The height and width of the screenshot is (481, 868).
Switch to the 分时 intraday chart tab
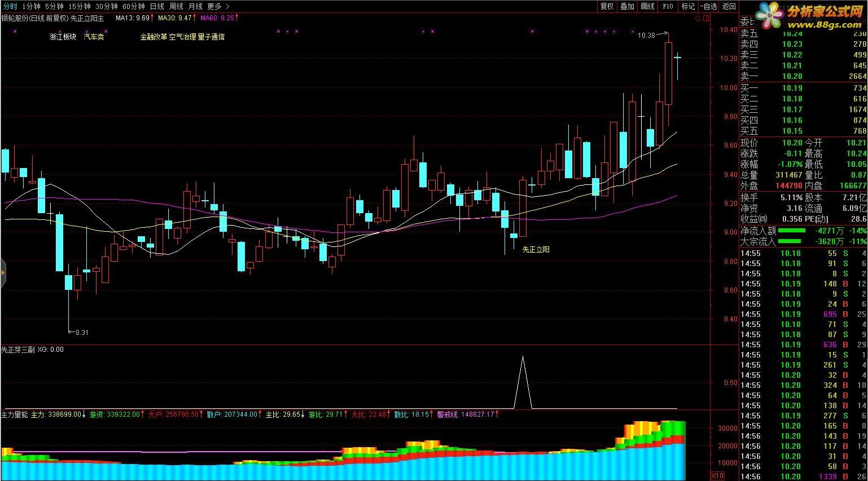10,6
